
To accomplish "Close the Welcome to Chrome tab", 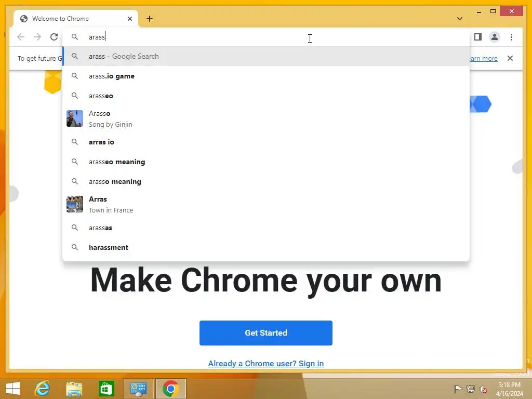I will [129, 19].
